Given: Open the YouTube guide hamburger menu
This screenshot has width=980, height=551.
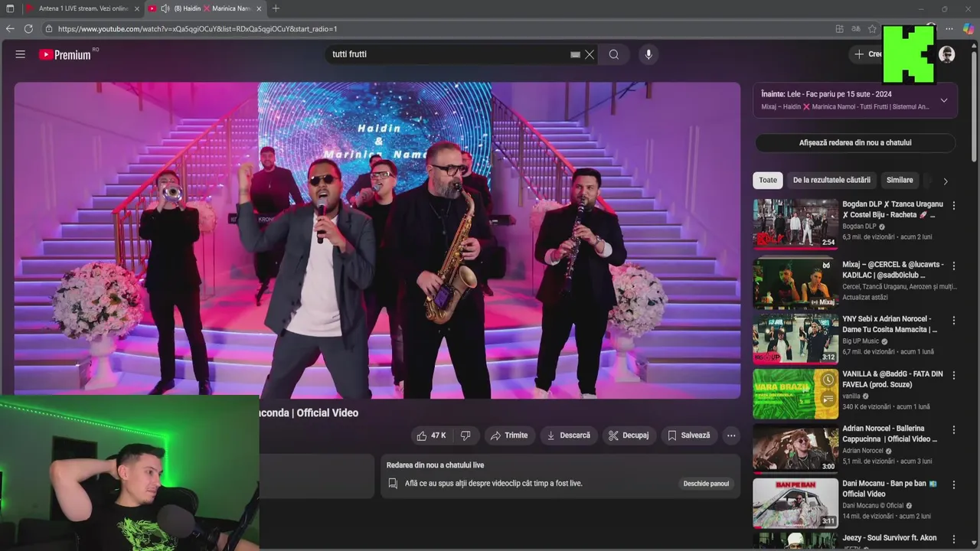Looking at the screenshot, I should click(x=21, y=54).
